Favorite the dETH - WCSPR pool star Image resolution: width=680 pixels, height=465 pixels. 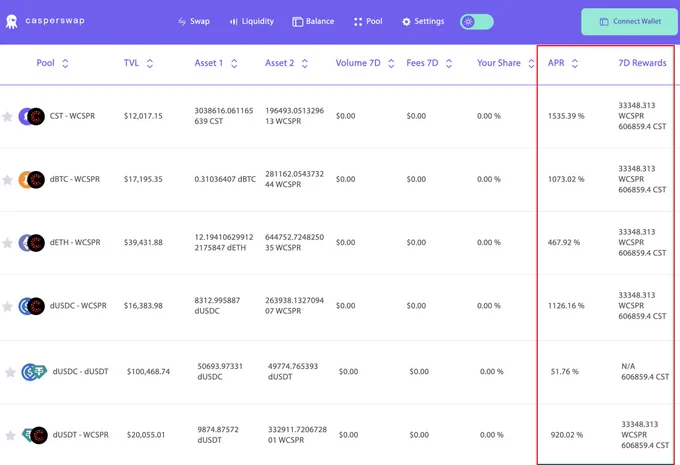coord(7,243)
